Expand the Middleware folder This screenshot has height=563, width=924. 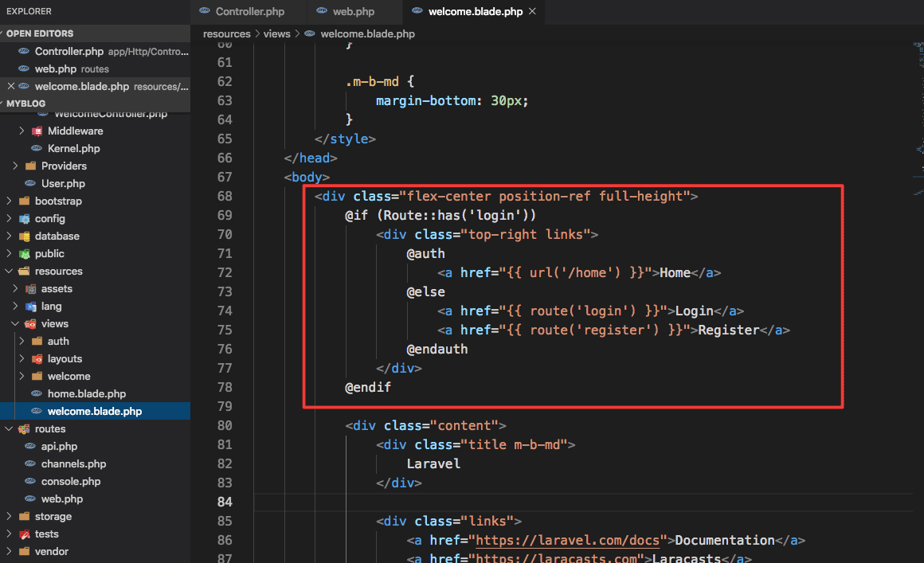pos(22,131)
